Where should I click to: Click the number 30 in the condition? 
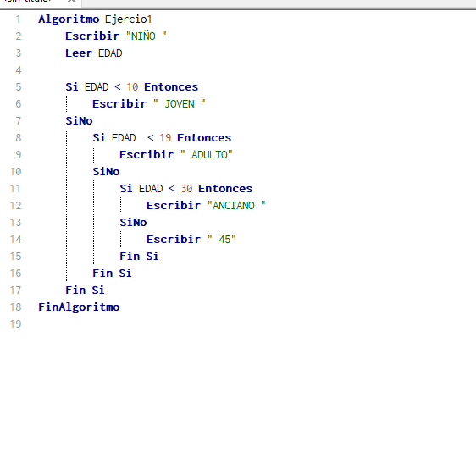point(186,189)
